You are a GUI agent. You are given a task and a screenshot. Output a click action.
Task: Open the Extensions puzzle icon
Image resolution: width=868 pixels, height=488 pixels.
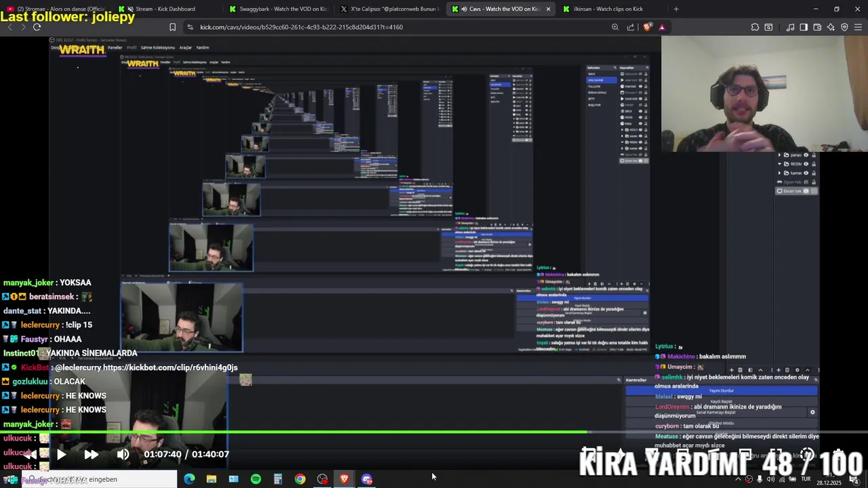click(x=755, y=27)
